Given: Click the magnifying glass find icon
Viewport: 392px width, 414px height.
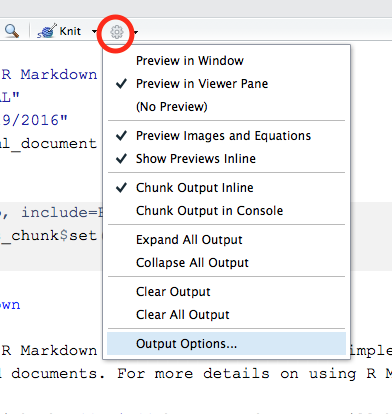Looking at the screenshot, I should (x=12, y=31).
